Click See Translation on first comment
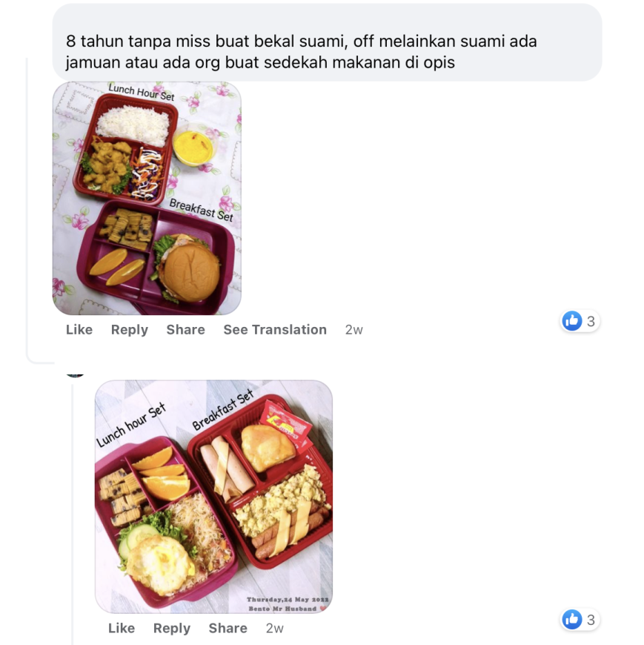This screenshot has height=645, width=644. pyautogui.click(x=275, y=329)
